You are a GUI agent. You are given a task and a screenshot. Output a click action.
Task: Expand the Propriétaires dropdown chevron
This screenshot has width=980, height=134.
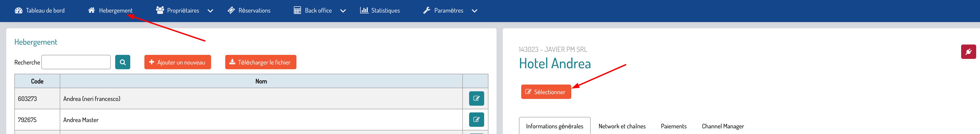click(210, 11)
